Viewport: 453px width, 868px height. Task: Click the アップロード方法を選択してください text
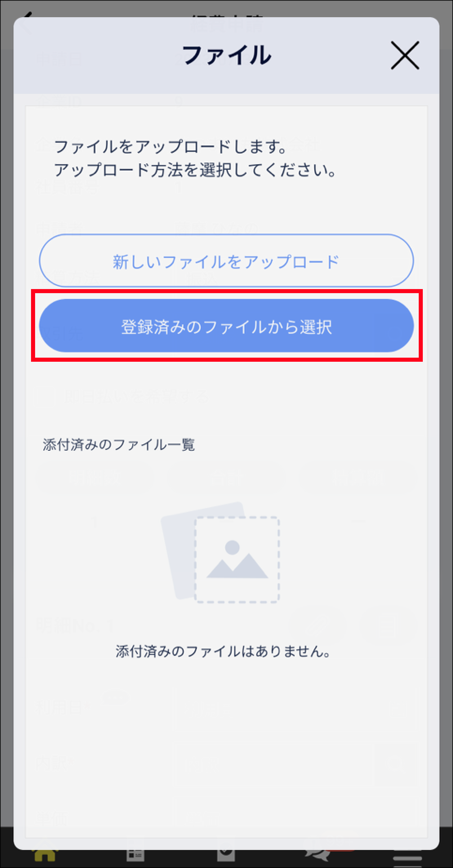click(195, 170)
